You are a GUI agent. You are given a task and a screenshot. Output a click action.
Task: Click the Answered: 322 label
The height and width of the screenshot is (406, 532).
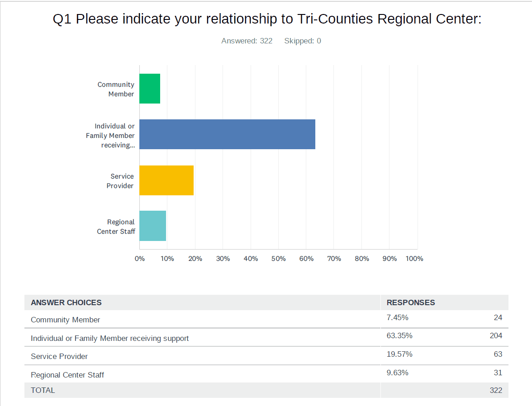coord(247,41)
